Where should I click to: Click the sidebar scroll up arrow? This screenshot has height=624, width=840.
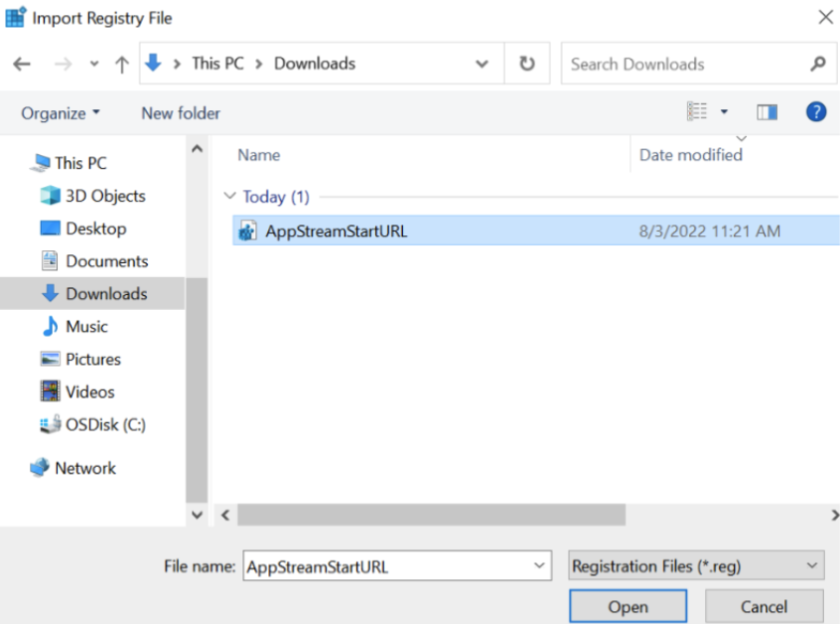coord(198,149)
